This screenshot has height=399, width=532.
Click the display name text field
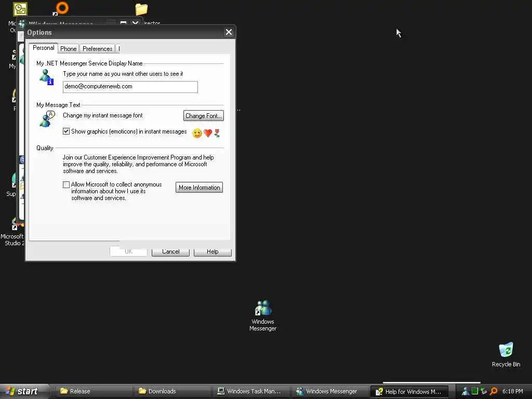coord(130,87)
